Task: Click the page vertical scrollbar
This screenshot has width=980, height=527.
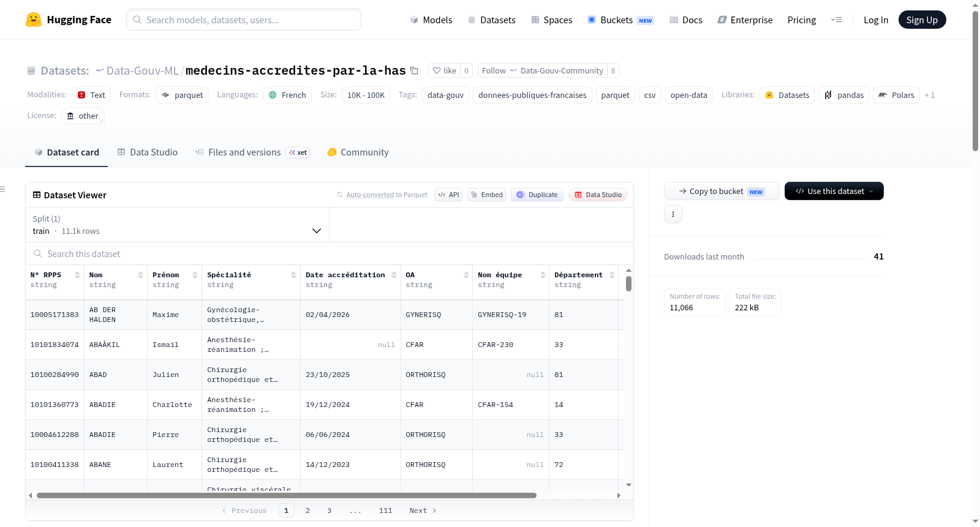Action: (x=975, y=80)
